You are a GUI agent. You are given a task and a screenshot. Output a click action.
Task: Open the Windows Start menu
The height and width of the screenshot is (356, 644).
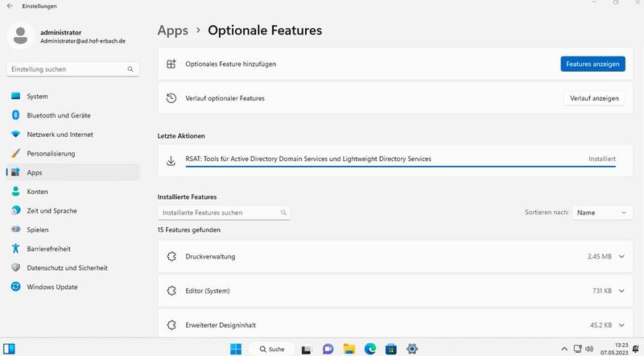(236, 349)
